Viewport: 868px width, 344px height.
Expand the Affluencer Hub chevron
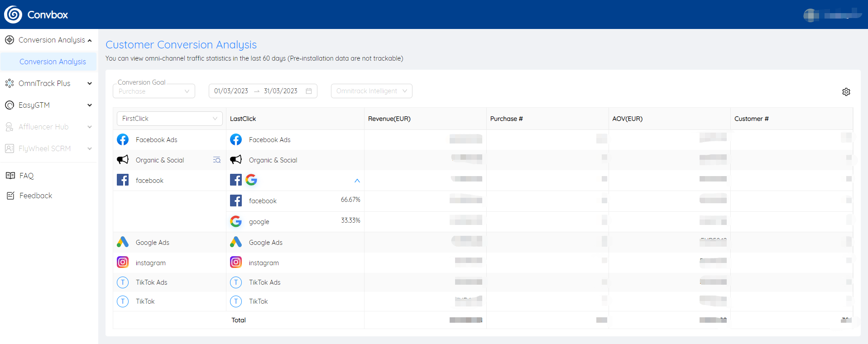coord(90,127)
